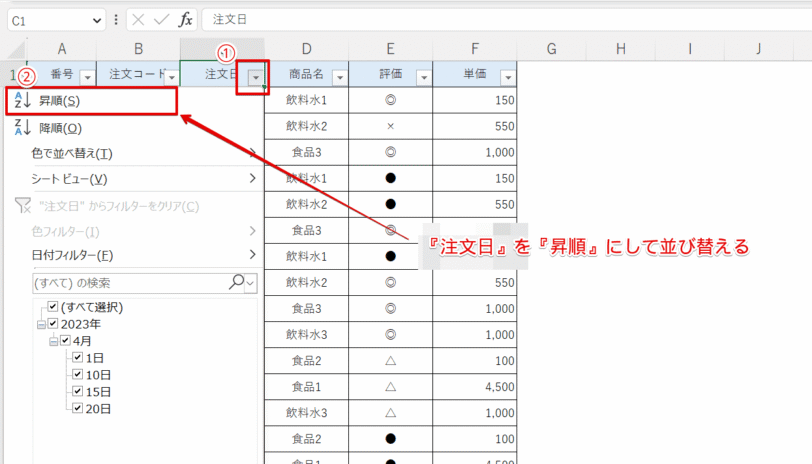The image size is (812, 464).
Task: Click the A-Z ascending sort icon
Action: (x=23, y=100)
